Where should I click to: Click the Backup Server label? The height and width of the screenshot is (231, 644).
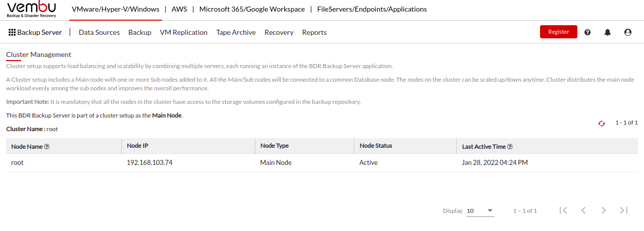click(39, 32)
